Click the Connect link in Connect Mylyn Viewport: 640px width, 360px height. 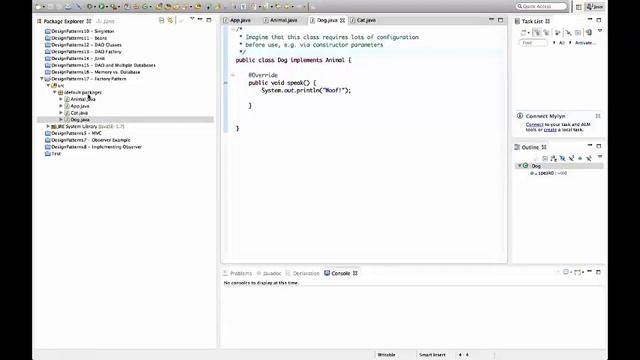[534, 124]
